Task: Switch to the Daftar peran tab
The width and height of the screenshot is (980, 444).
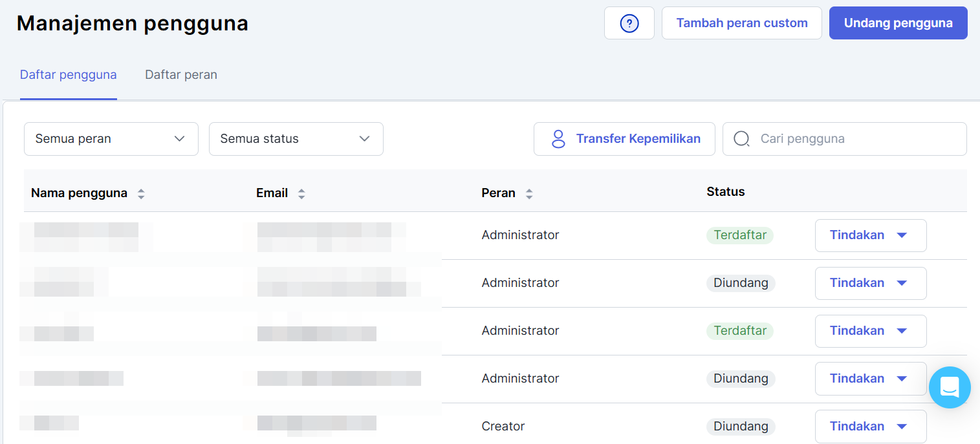Action: pyautogui.click(x=181, y=75)
